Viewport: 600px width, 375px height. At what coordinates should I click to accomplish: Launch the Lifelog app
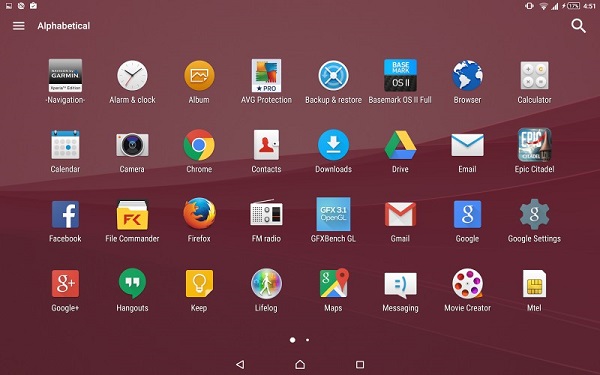click(x=266, y=284)
